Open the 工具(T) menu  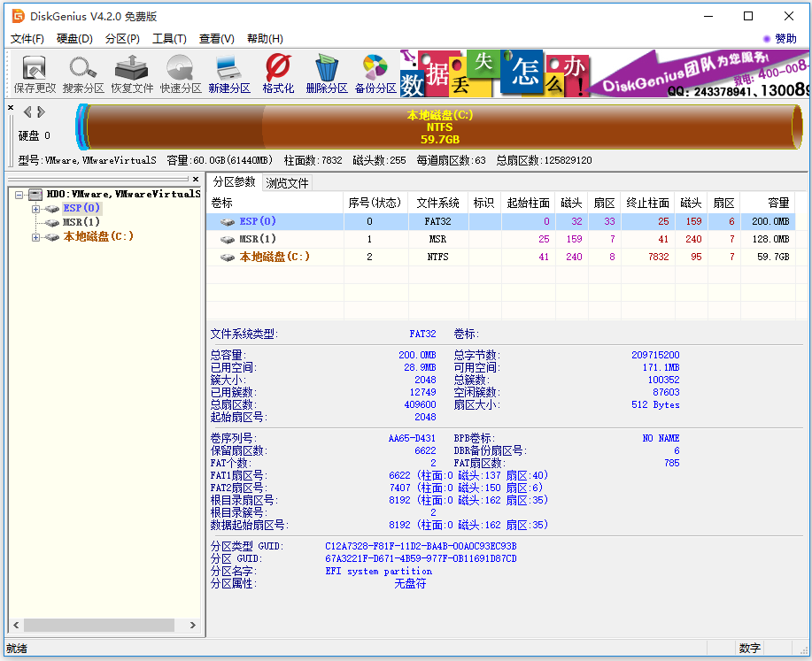point(169,39)
